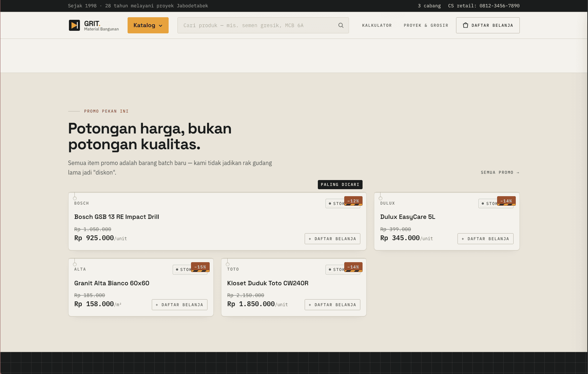Go to Proyek & Grosir

[x=426, y=25]
